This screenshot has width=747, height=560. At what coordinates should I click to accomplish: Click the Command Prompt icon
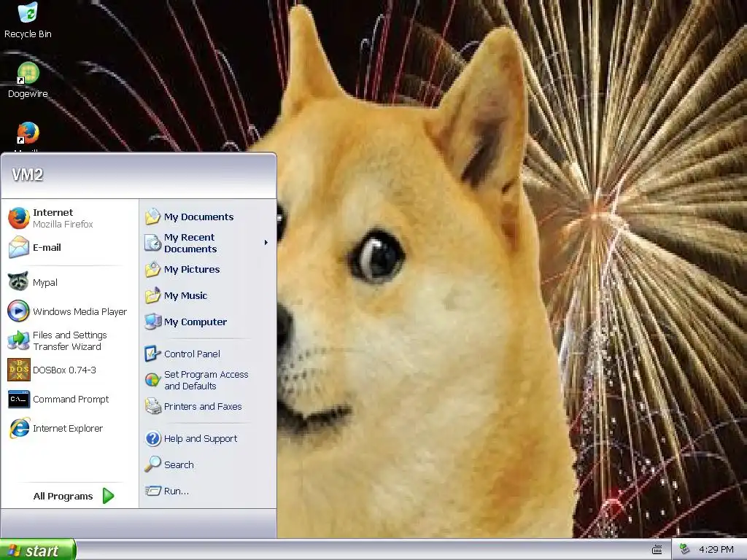coord(18,399)
